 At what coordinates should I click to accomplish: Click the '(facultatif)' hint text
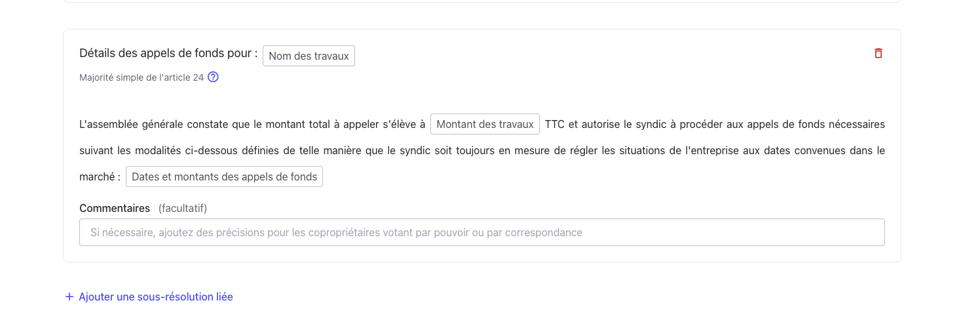pyautogui.click(x=183, y=208)
